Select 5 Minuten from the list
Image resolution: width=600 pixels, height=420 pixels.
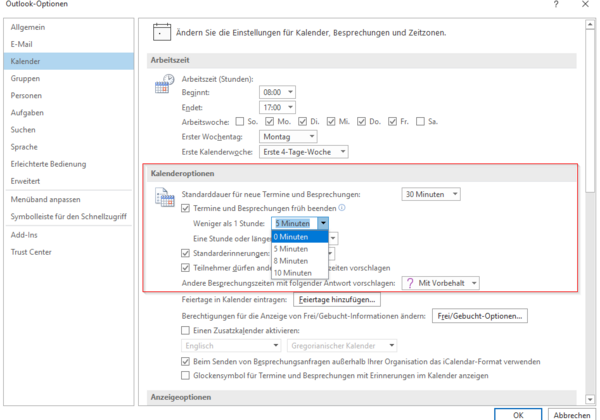[300, 249]
